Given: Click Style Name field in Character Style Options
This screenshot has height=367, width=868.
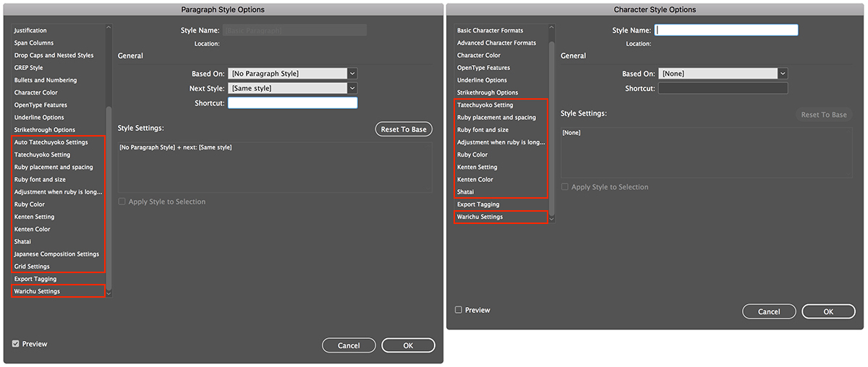Looking at the screenshot, I should 726,30.
